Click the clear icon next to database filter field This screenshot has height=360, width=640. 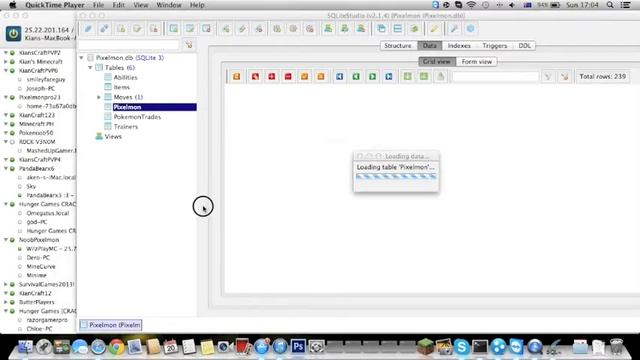(x=189, y=44)
